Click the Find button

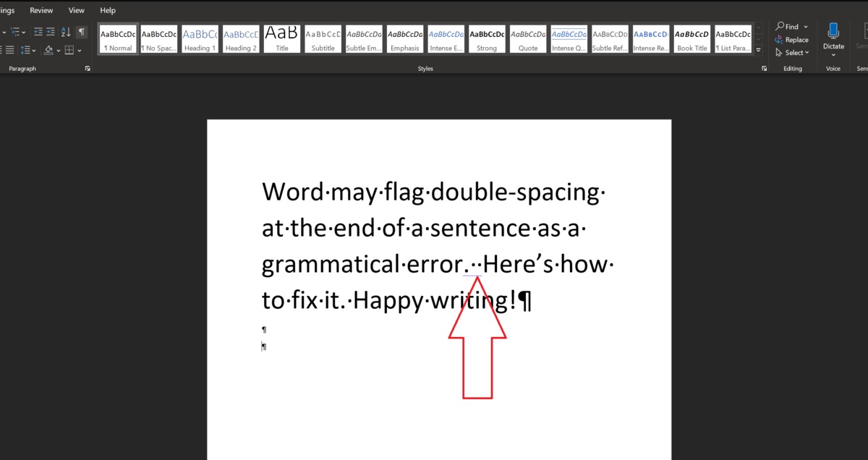(788, 27)
